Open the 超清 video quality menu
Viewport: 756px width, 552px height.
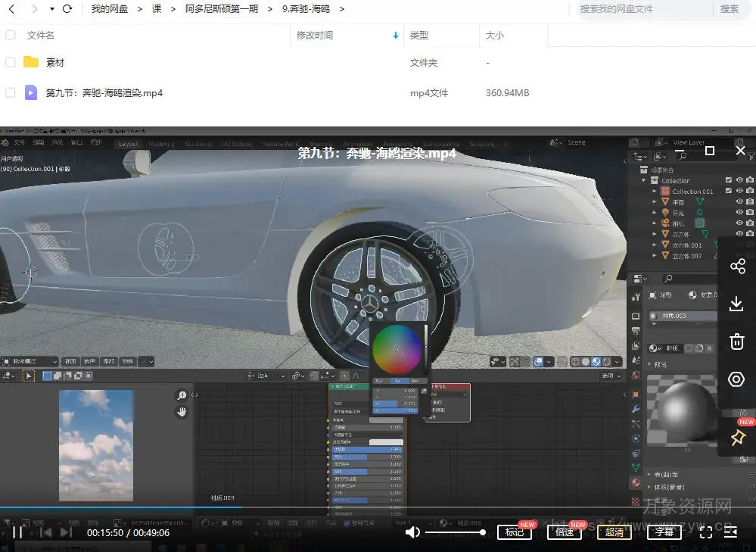614,532
